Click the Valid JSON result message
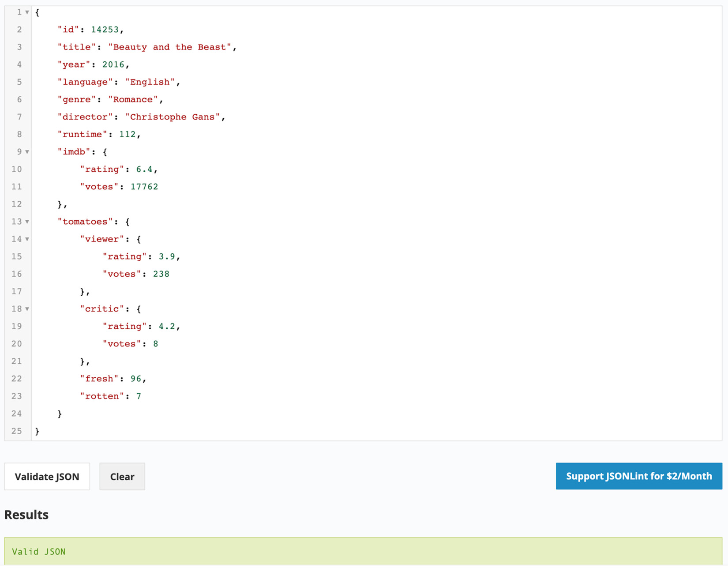The width and height of the screenshot is (728, 568). point(38,551)
